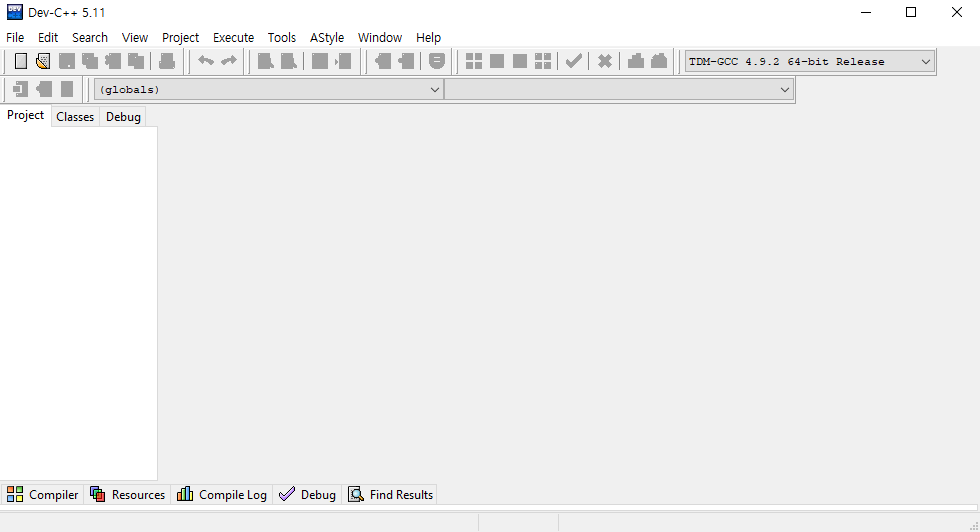The width and height of the screenshot is (980, 532).
Task: Open the empty members dropdown beside (globals)
Action: coord(619,89)
